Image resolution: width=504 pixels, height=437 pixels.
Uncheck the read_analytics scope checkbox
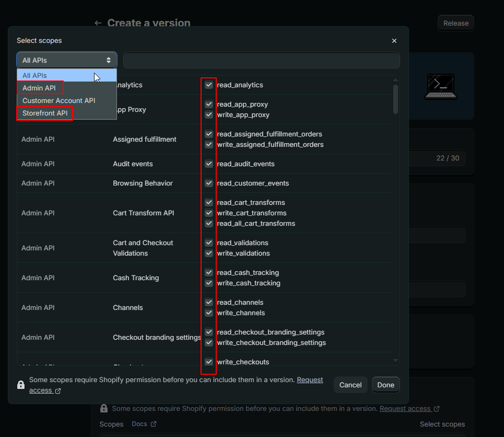pyautogui.click(x=209, y=85)
